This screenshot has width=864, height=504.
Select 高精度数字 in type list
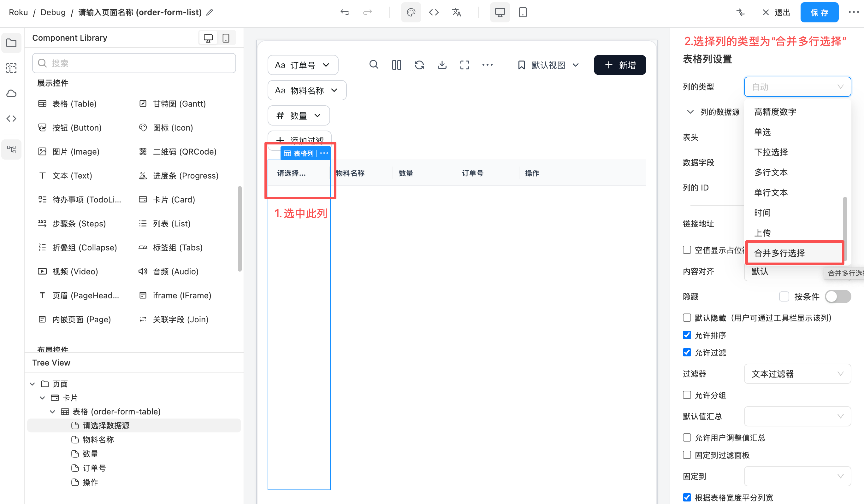[x=794, y=112]
